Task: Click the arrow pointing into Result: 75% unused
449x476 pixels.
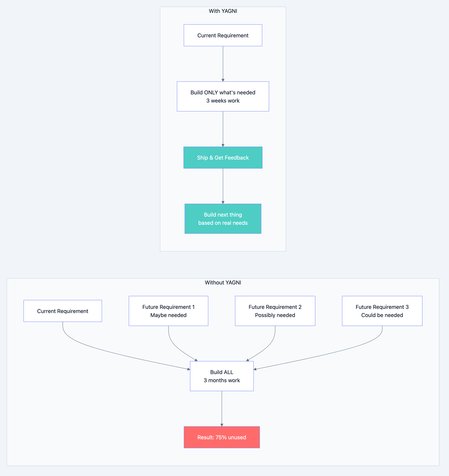Action: click(x=222, y=407)
